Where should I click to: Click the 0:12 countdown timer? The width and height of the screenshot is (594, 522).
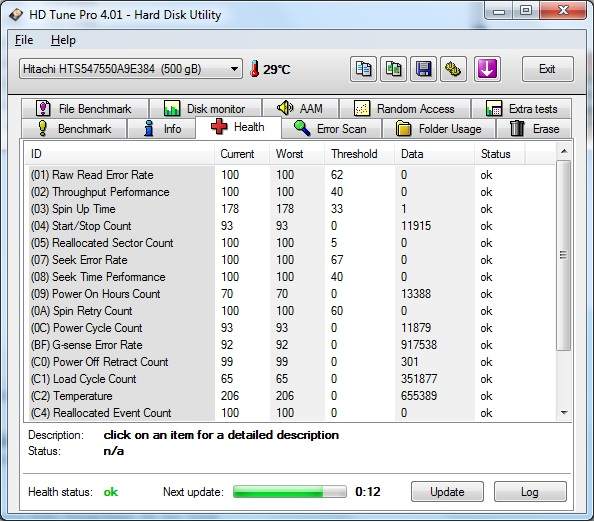pyautogui.click(x=367, y=492)
